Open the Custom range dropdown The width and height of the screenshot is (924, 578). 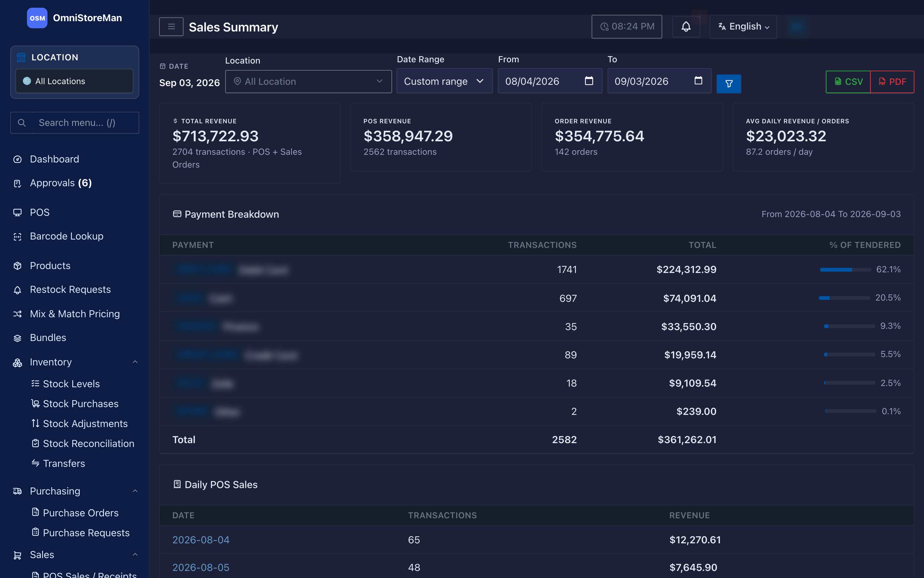(x=444, y=81)
